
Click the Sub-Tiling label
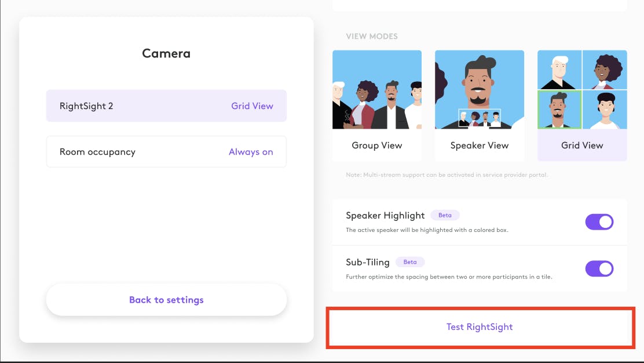tap(368, 262)
